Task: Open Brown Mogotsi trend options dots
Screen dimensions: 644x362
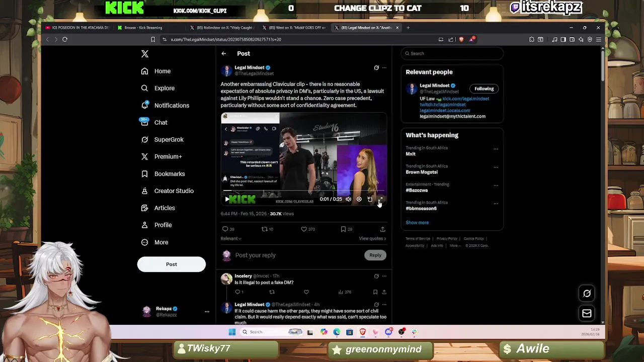Action: point(496,167)
